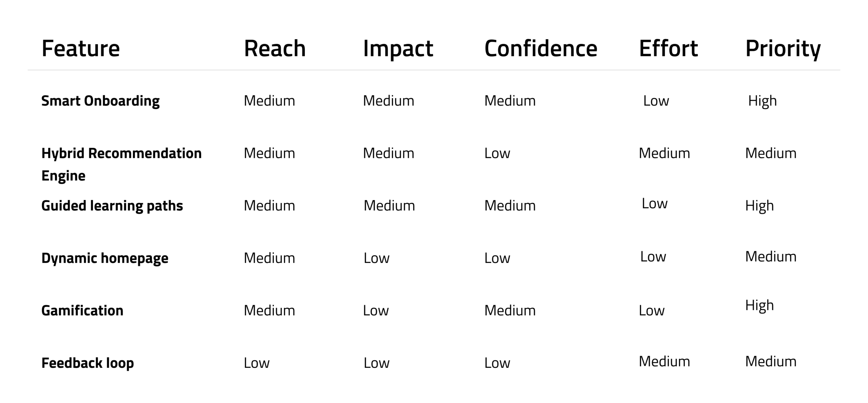Screen dimensions: 868x403
Task: Click the Feedback loop row label
Action: [x=87, y=363]
